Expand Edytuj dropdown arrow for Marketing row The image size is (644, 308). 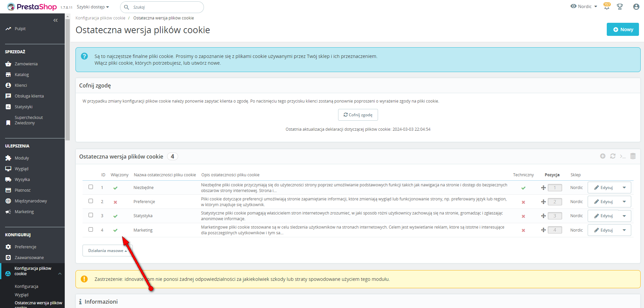click(x=624, y=230)
